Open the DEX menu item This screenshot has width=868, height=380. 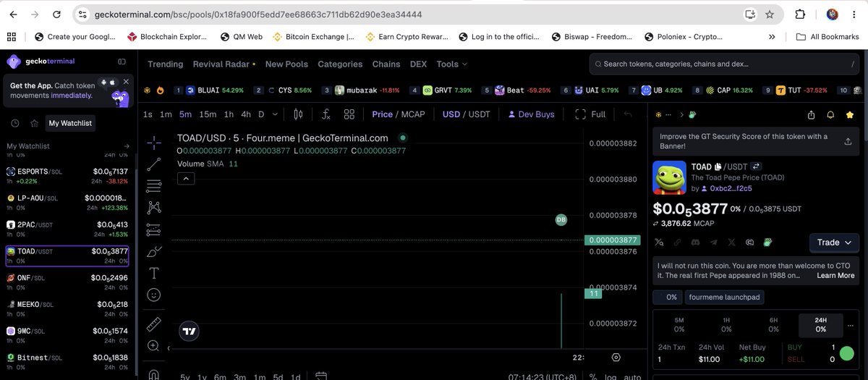pyautogui.click(x=418, y=64)
